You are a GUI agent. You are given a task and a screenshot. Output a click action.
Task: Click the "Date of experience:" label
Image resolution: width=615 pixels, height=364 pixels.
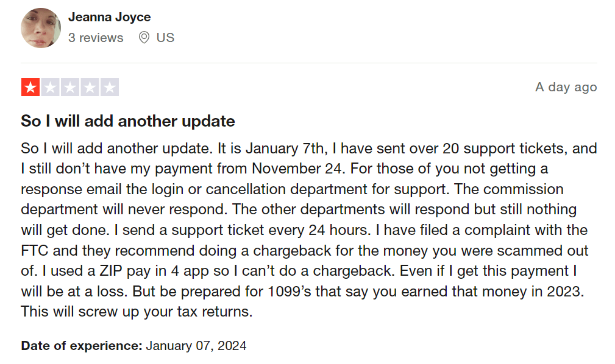tap(82, 346)
